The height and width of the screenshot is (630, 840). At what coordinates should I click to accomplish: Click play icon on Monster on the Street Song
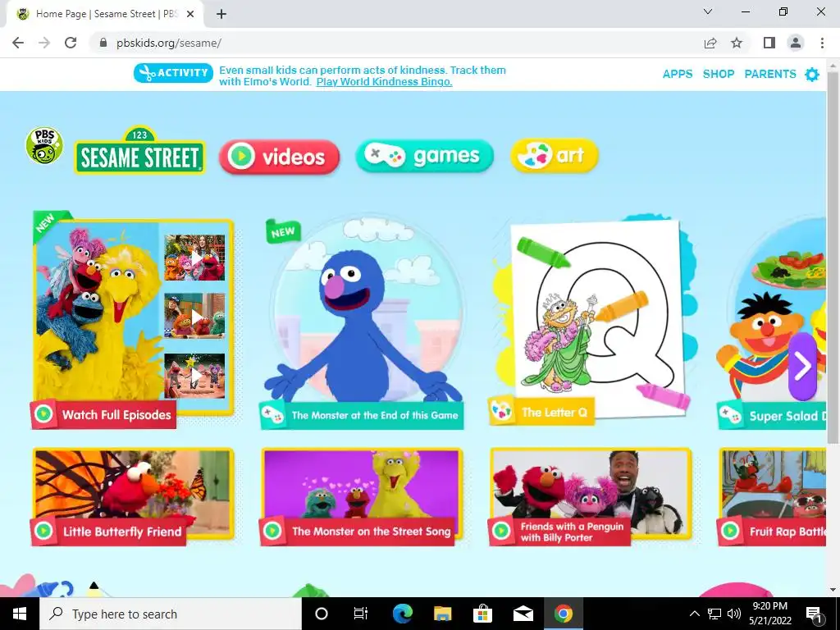272,531
